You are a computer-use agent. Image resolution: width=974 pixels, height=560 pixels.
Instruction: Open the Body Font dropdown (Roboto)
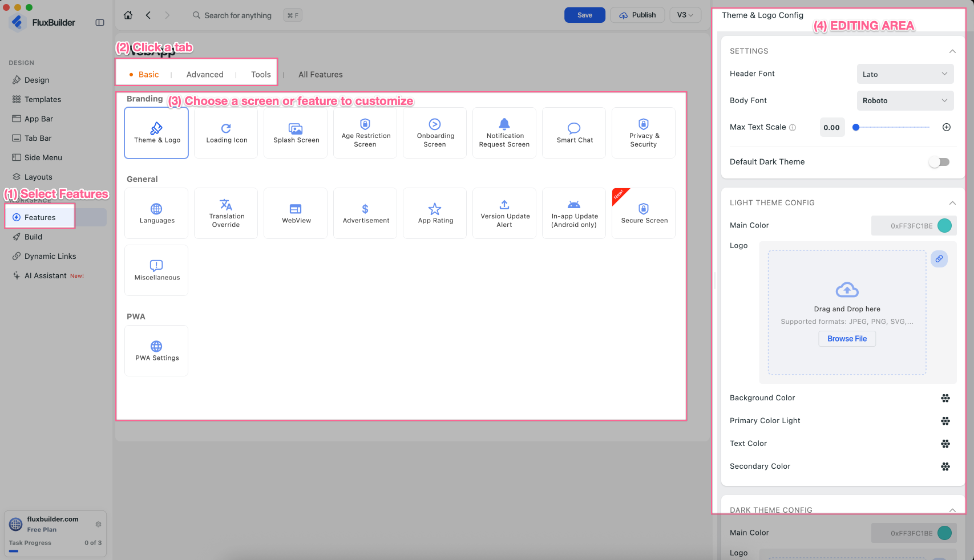906,100
